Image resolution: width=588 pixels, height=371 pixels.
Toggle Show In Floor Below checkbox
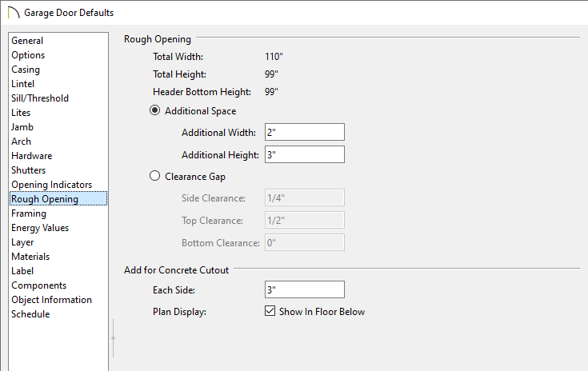pos(270,311)
